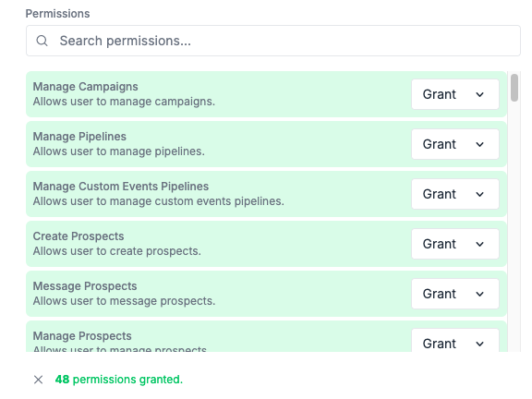532x399 pixels.
Task: Click the magnifier icon in permissions search
Action: 42,41
